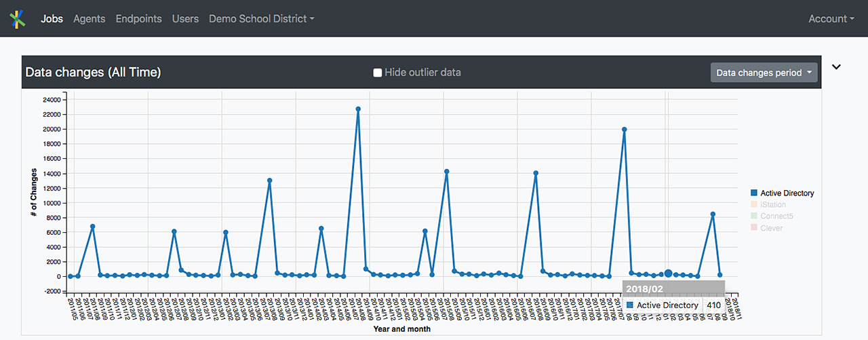Enable Connect5 series in legend

[776, 216]
